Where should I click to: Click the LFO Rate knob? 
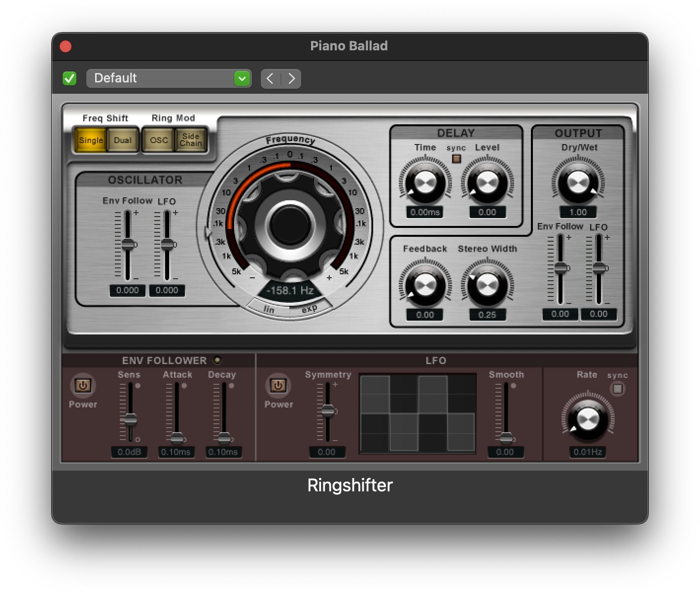(x=588, y=420)
